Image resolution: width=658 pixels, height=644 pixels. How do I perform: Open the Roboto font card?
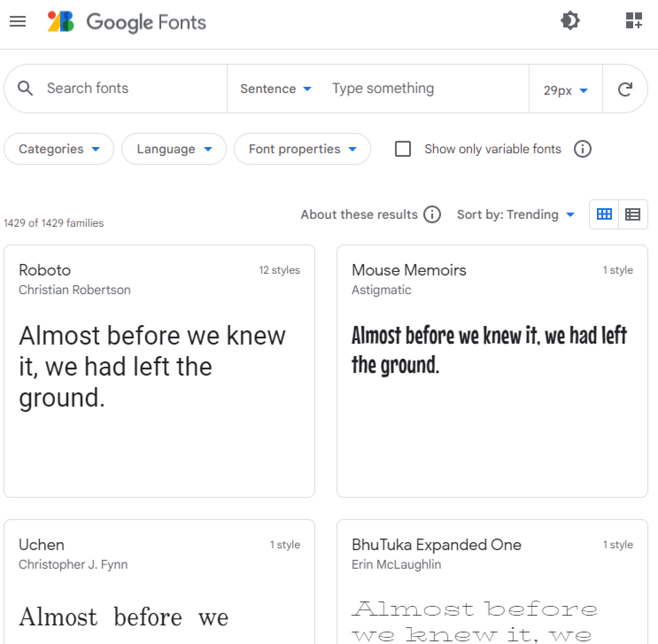(159, 371)
